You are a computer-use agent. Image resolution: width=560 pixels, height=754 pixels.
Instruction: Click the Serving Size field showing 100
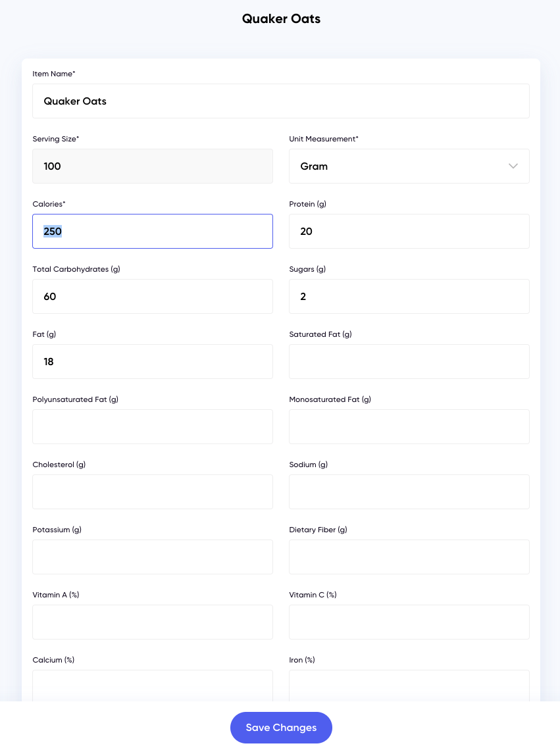153,166
